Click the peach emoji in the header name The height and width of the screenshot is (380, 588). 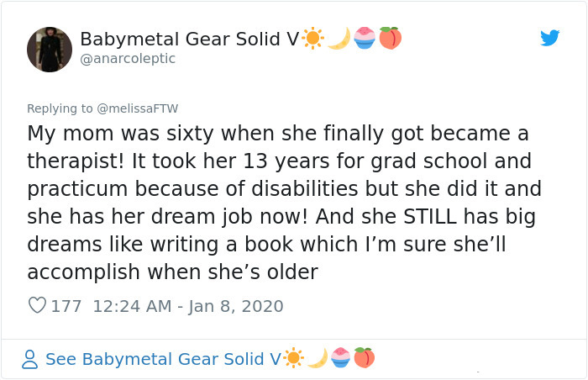(x=390, y=38)
